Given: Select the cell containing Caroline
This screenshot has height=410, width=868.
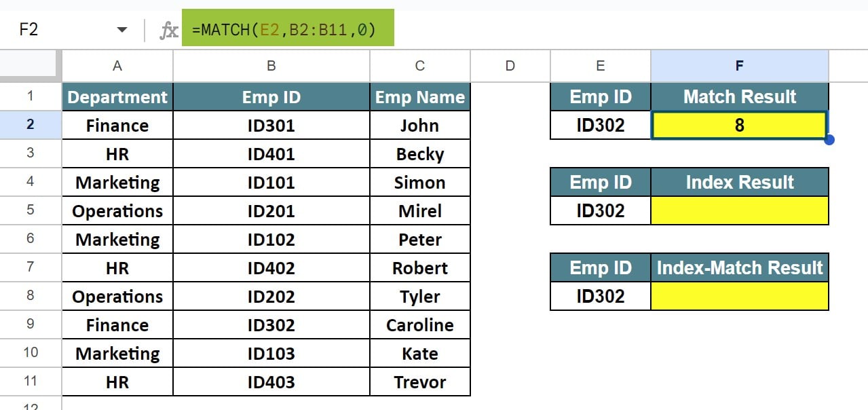Looking at the screenshot, I should (x=419, y=324).
